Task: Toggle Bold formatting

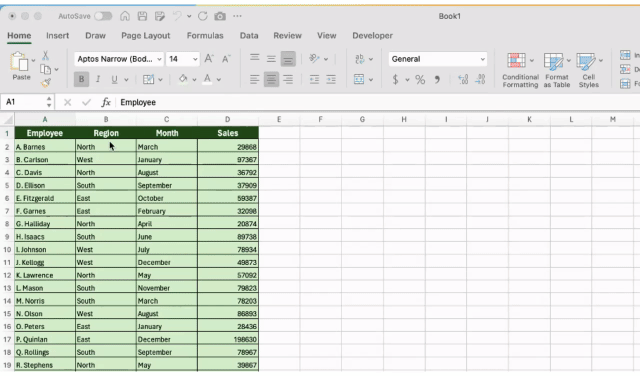Action: pyautogui.click(x=81, y=79)
